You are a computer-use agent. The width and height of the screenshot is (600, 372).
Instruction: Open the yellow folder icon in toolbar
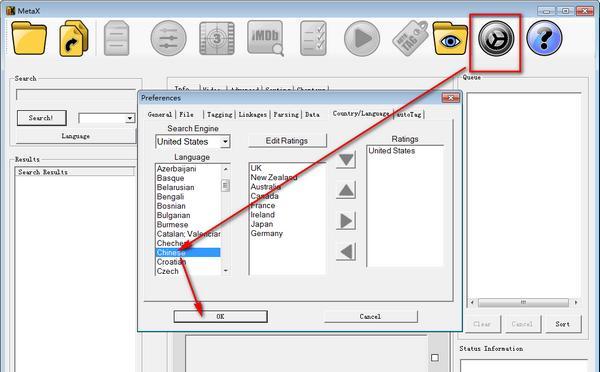pos(29,38)
